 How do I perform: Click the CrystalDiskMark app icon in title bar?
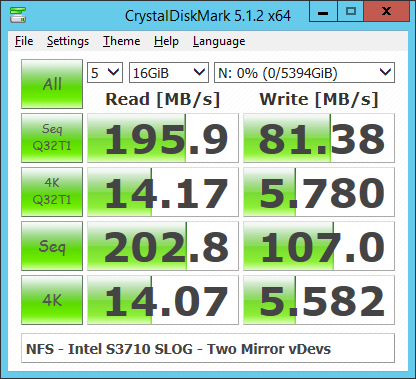(x=18, y=15)
